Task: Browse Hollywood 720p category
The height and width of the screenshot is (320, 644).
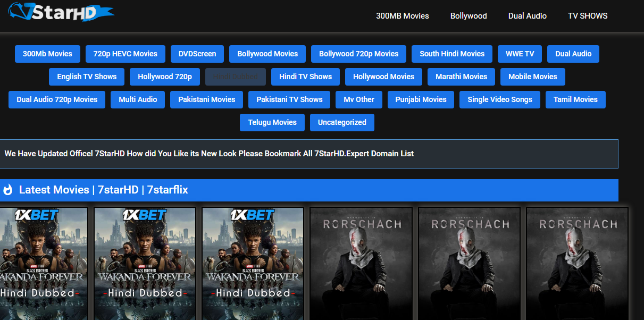Action: pyautogui.click(x=165, y=77)
